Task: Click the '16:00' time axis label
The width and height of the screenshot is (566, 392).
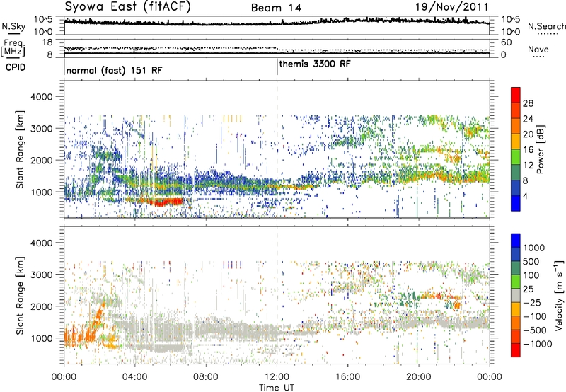Action: tap(347, 377)
